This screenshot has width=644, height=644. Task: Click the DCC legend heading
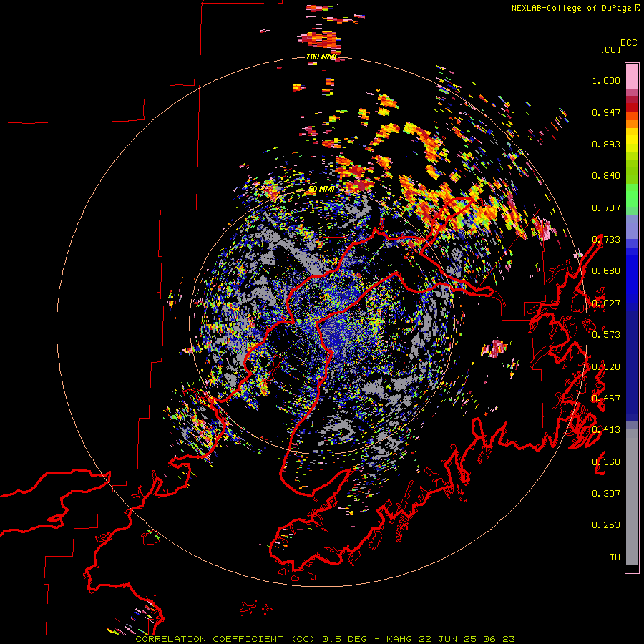pyautogui.click(x=629, y=43)
